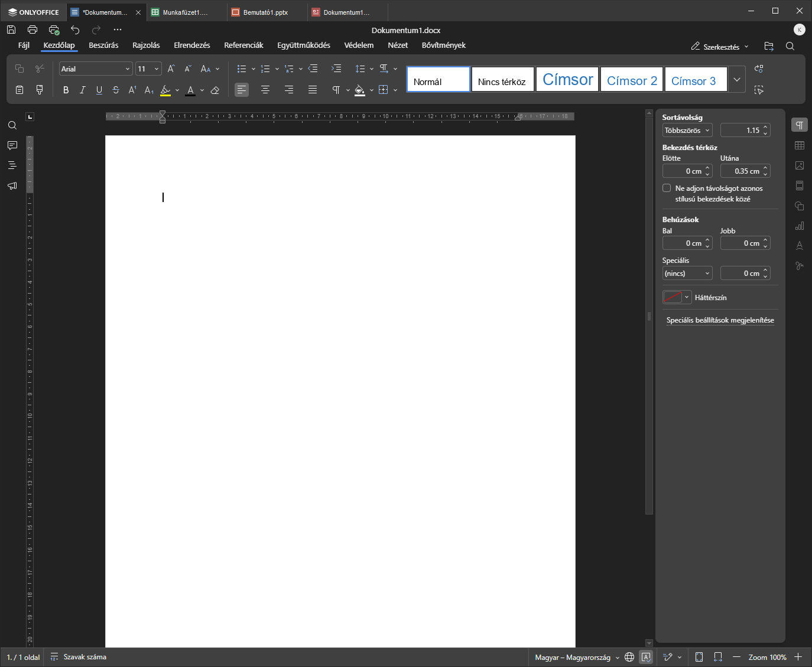812x667 pixels.
Task: Apply the yellow highlight color
Action: [165, 90]
